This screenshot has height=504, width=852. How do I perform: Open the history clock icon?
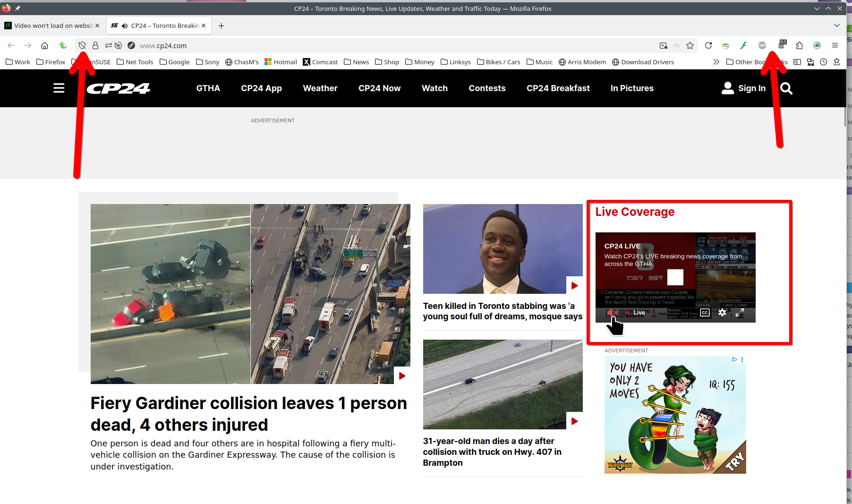coord(824,62)
